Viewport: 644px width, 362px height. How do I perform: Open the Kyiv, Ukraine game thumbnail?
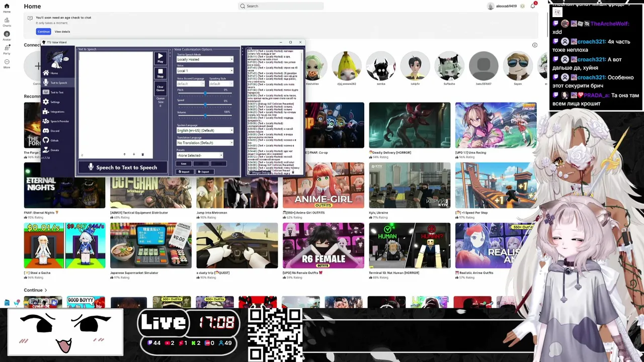410,186
